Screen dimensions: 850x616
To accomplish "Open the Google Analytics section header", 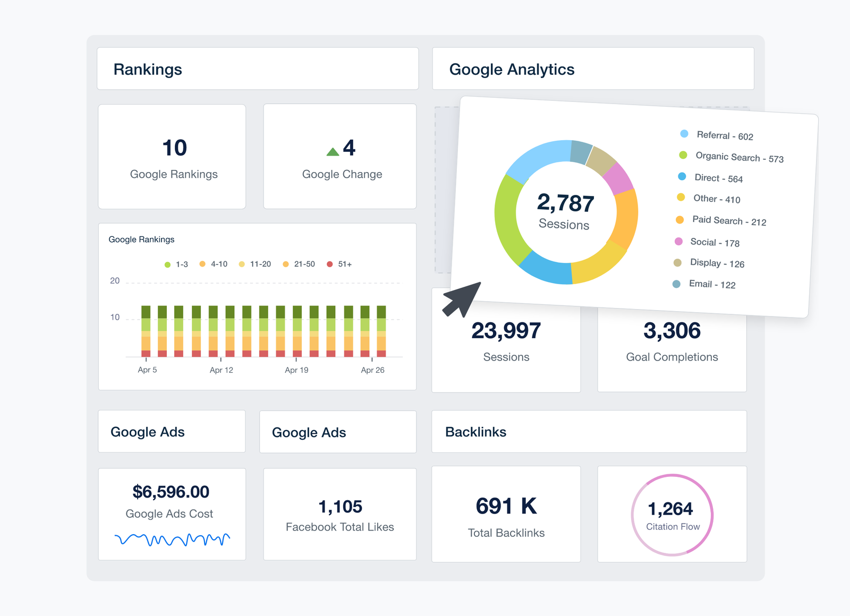I will tap(593, 69).
